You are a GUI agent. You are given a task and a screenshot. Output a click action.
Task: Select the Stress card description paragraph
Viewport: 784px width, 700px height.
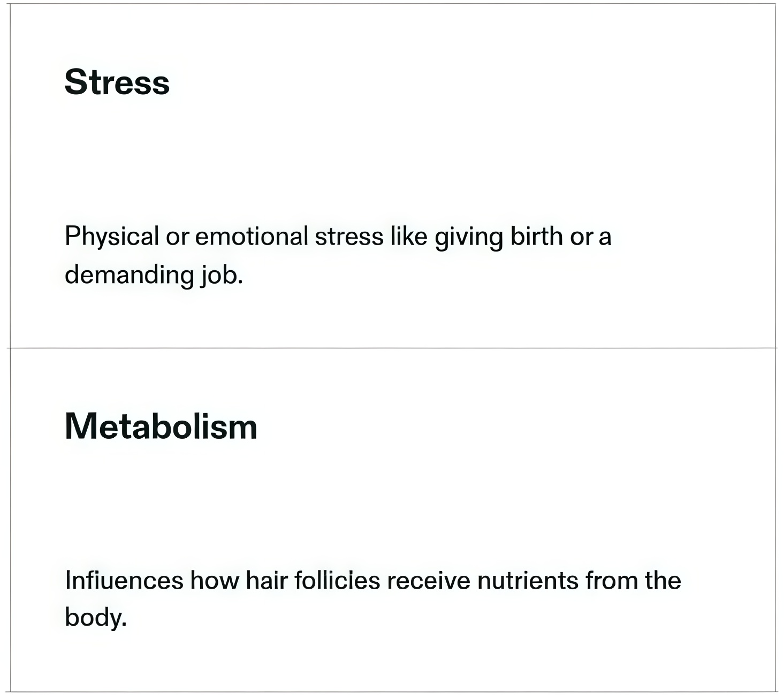pyautogui.click(x=338, y=255)
